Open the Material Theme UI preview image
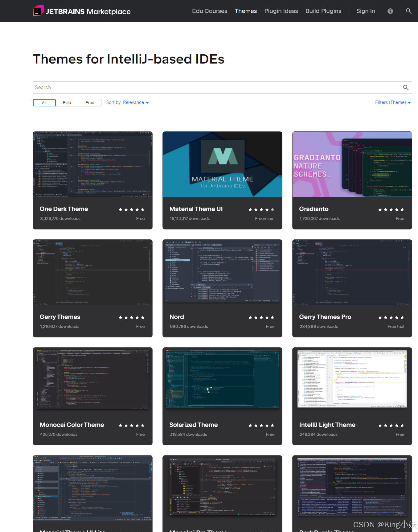Screen dimensions: 418x532 click(x=222, y=164)
